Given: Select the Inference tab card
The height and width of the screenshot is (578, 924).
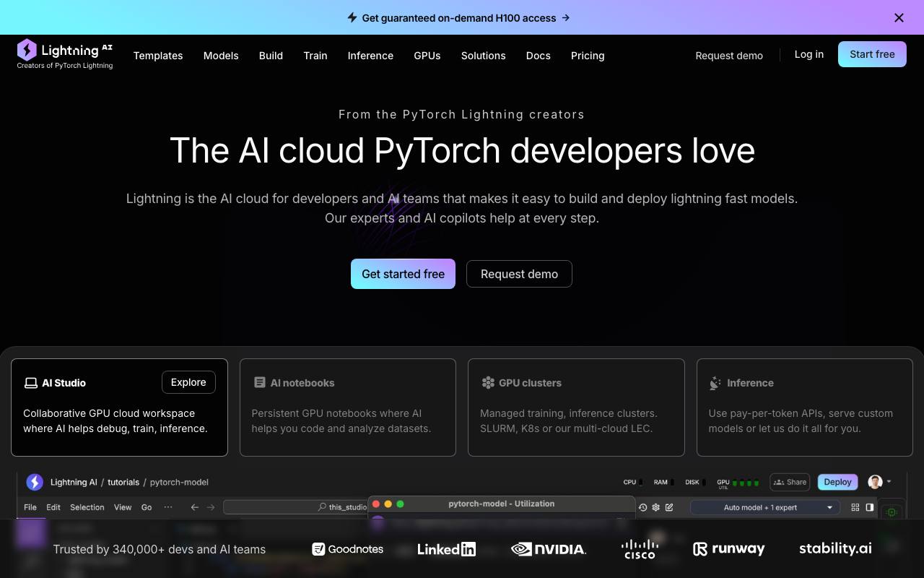Looking at the screenshot, I should click(x=805, y=407).
